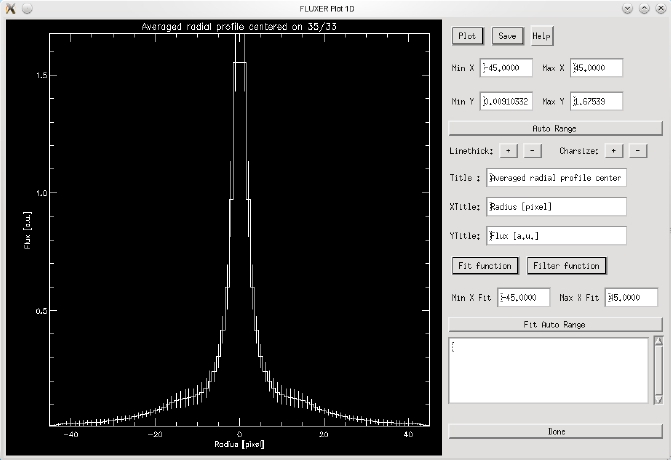Increase Linethick with the plus button
Viewport: 671px width, 460px height.
[x=508, y=151]
